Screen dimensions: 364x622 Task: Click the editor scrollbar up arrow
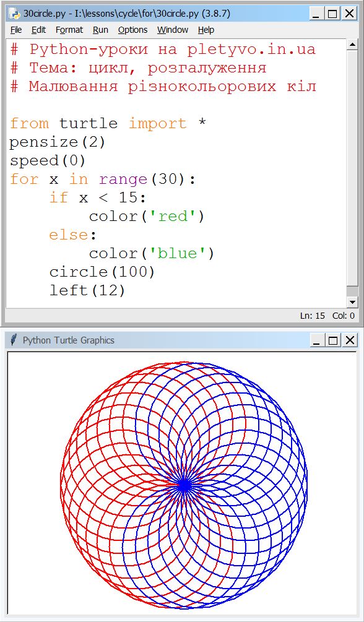(352, 45)
